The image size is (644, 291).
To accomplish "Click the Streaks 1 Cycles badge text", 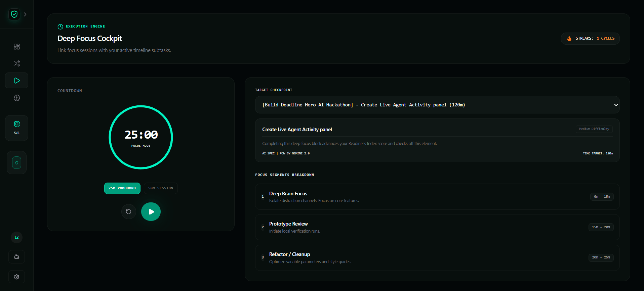I will [x=595, y=38].
